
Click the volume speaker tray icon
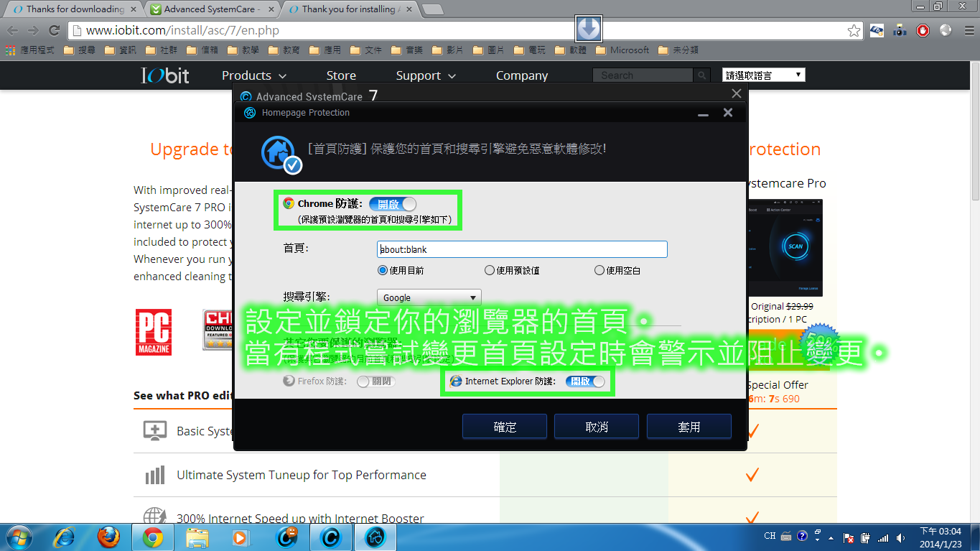tap(902, 537)
